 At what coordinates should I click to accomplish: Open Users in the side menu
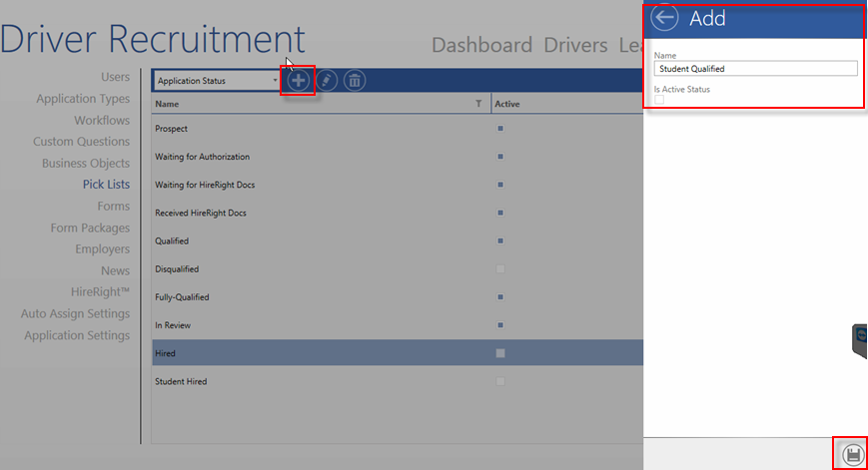(115, 77)
